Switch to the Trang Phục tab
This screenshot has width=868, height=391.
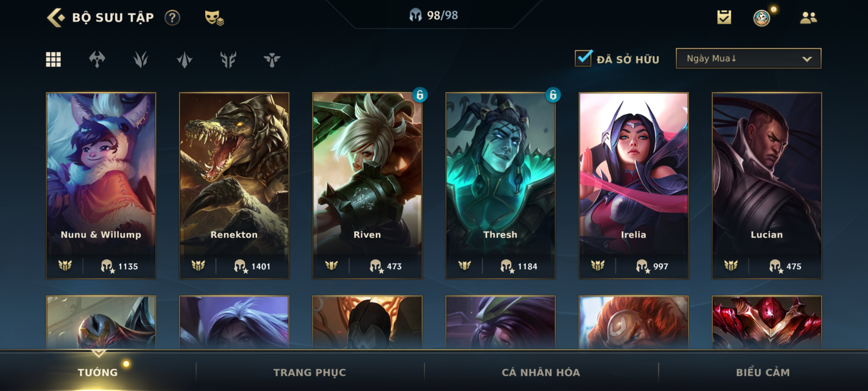310,372
